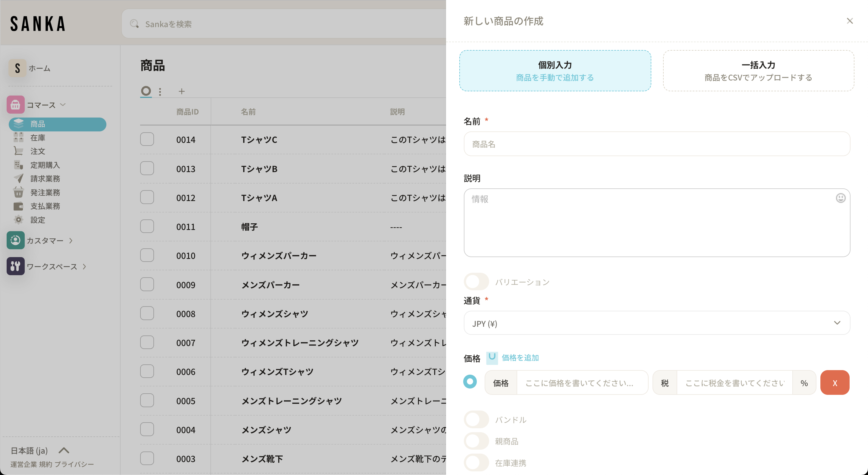Expand the カスタマー section chevron
This screenshot has height=475, width=868.
click(x=71, y=240)
